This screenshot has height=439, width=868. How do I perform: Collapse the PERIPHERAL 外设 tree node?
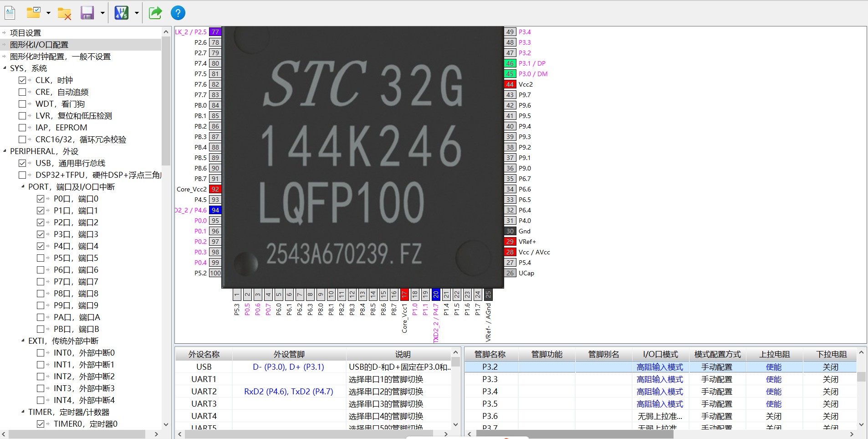[5, 151]
